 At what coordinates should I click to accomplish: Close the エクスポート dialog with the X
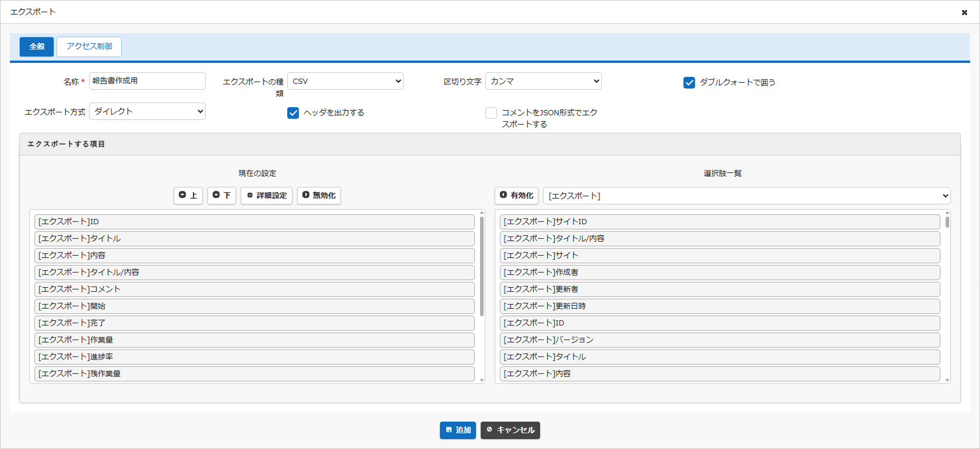964,12
